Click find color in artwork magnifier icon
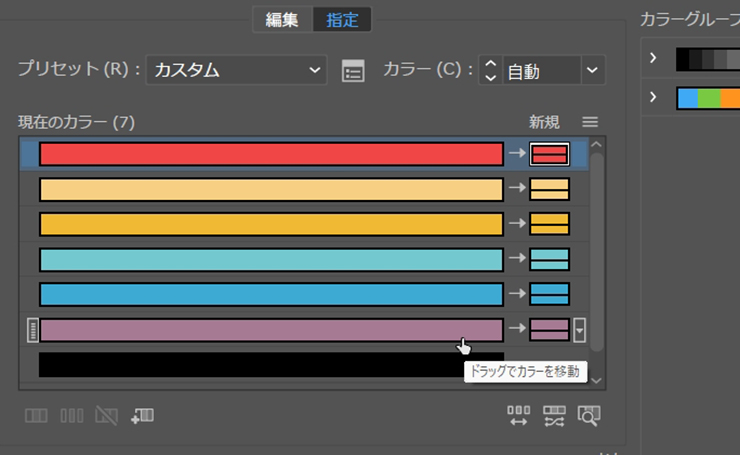The width and height of the screenshot is (740, 455). (589, 416)
